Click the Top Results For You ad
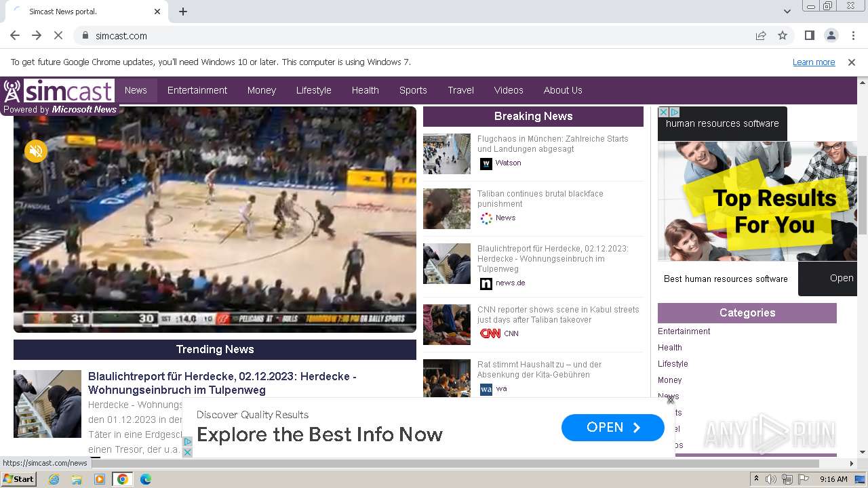 (757, 201)
